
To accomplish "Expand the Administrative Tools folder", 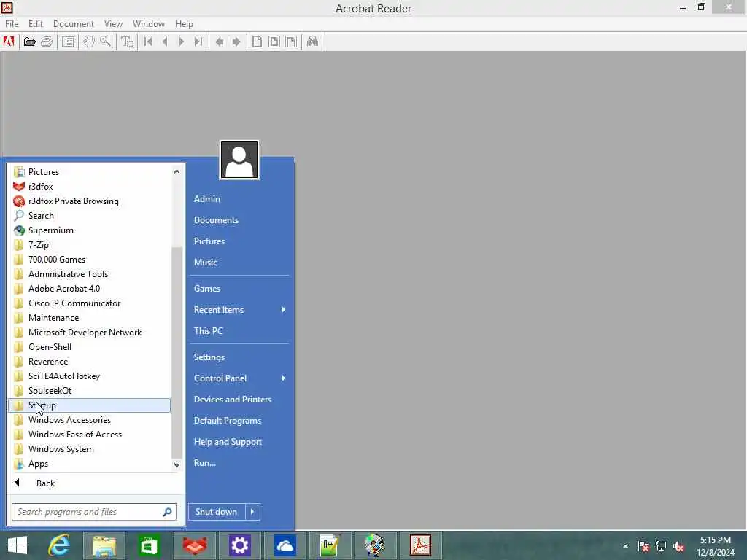I will click(90, 274).
